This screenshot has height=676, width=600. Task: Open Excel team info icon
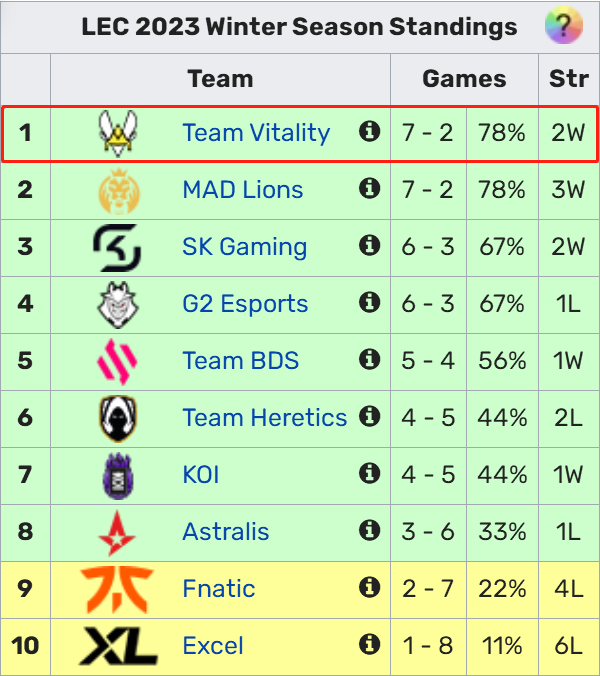pos(369,644)
